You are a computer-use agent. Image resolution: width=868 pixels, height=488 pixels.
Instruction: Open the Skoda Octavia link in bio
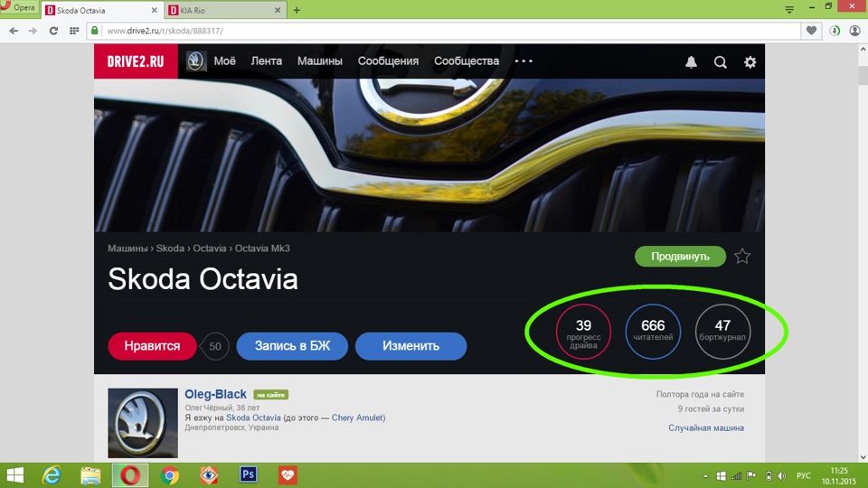tap(253, 418)
